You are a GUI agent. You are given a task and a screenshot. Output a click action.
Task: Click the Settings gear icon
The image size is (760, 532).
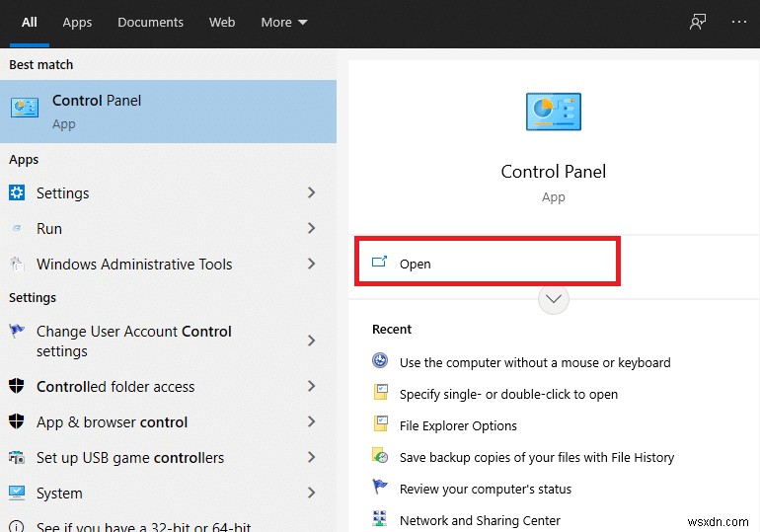pyautogui.click(x=17, y=192)
